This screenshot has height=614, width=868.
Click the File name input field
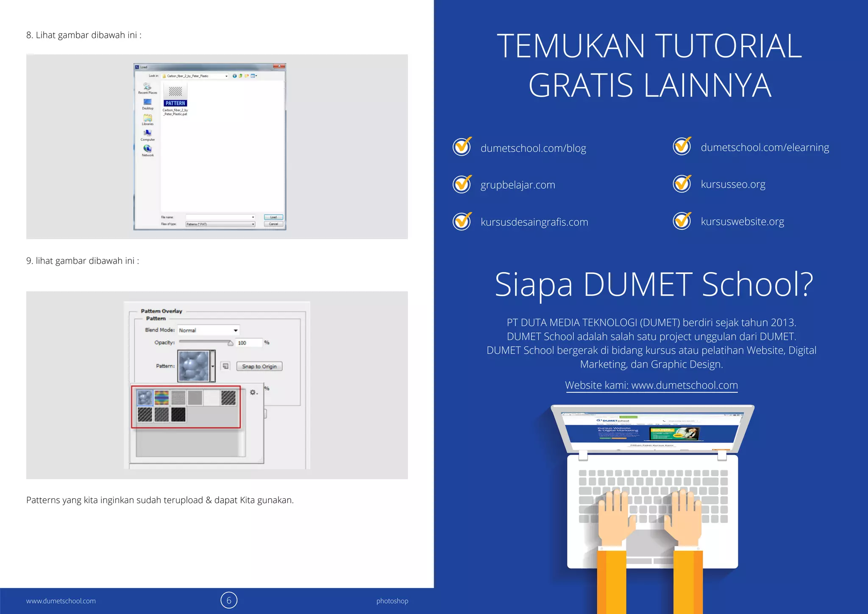[220, 217]
